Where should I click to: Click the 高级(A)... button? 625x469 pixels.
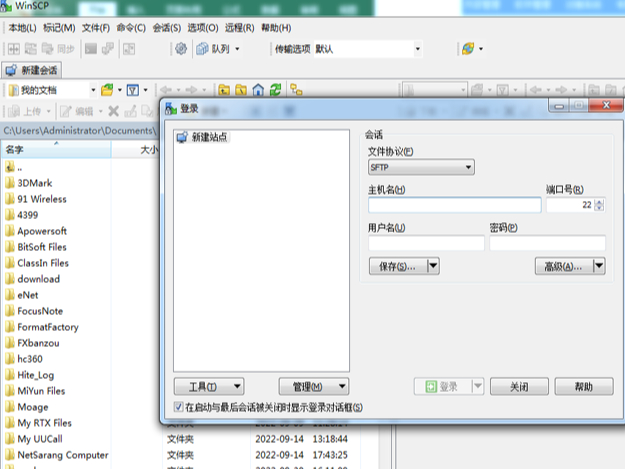point(564,266)
